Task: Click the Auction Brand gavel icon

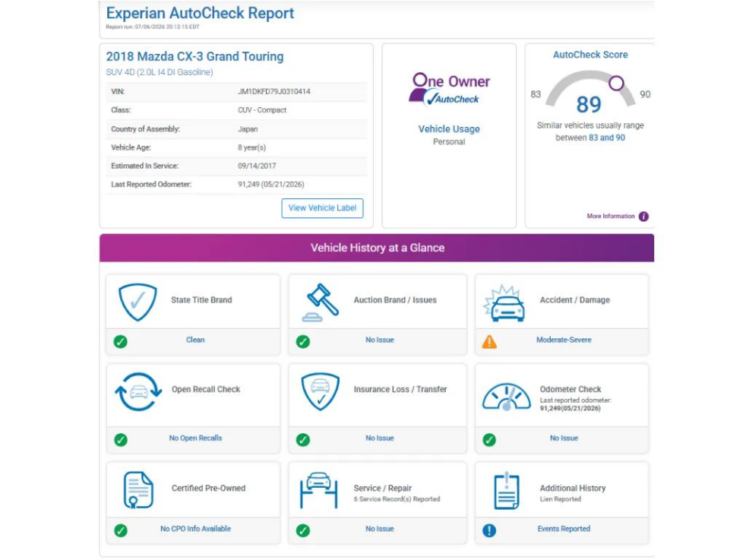Action: (320, 302)
